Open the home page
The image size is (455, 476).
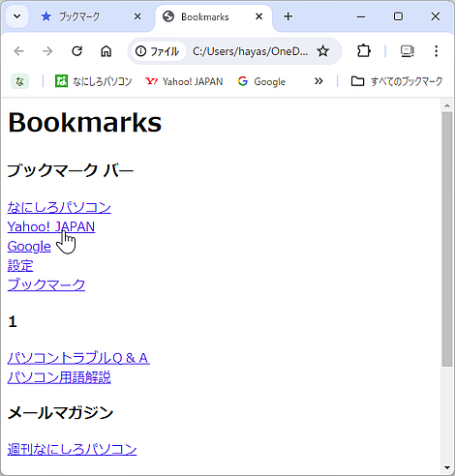click(106, 51)
